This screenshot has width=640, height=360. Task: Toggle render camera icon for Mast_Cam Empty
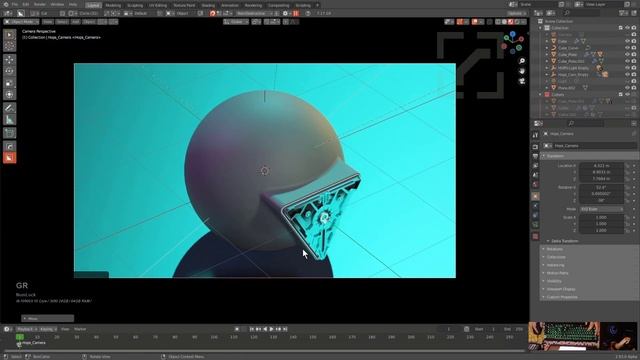click(634, 74)
